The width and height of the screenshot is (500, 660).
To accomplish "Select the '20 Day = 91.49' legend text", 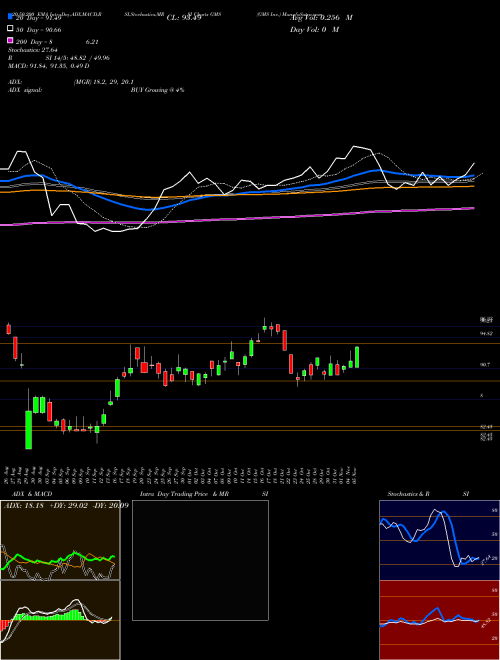I will 39,18.
